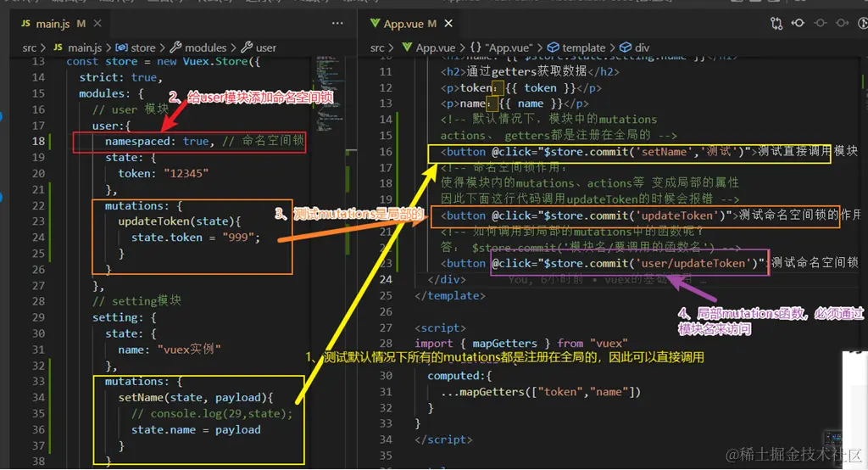Click the '// setting模块' comment

[136, 301]
